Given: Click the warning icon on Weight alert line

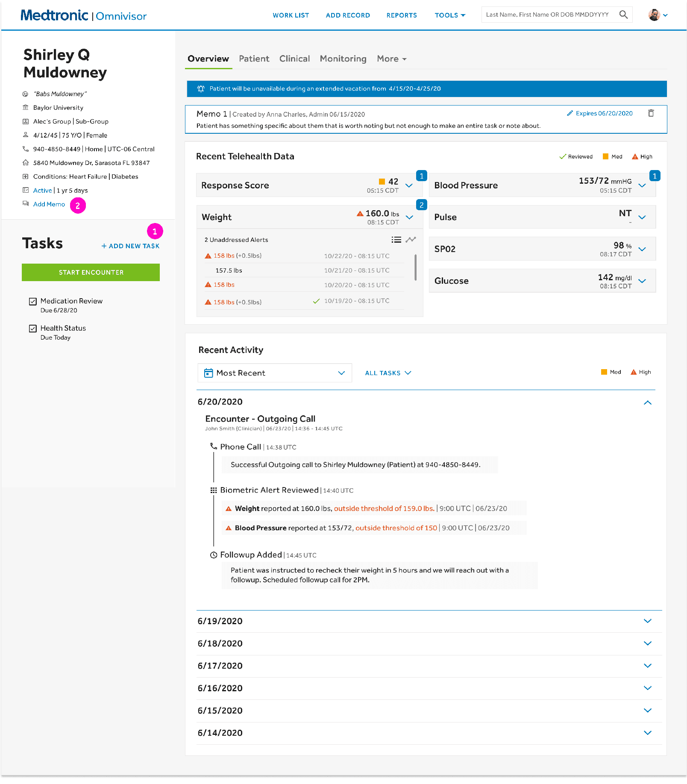Looking at the screenshot, I should tap(229, 509).
